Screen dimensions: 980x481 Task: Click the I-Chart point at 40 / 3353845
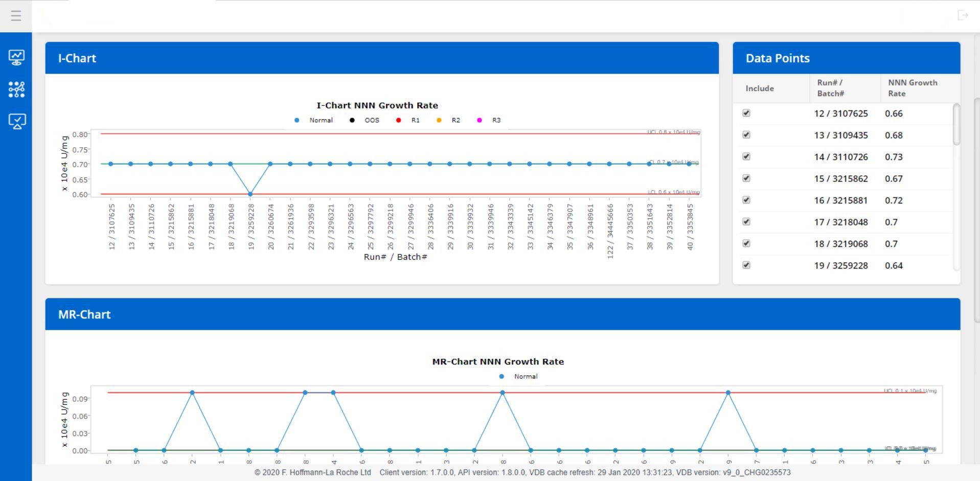[x=689, y=164]
